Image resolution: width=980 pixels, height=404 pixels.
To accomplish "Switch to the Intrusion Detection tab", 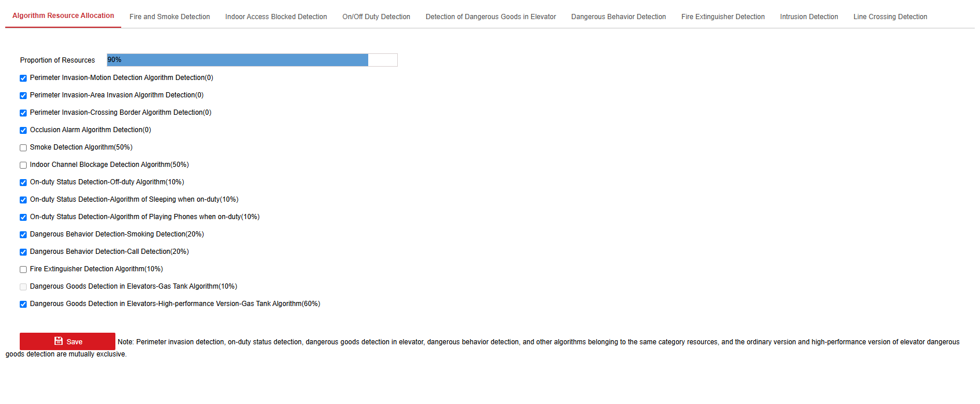I will [x=808, y=17].
